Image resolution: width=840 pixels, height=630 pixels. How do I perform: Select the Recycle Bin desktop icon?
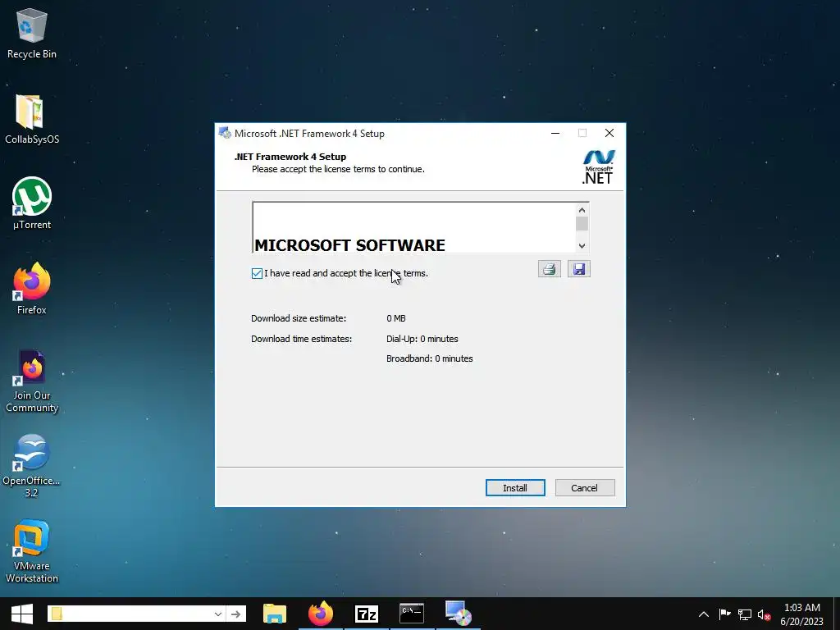(x=32, y=34)
